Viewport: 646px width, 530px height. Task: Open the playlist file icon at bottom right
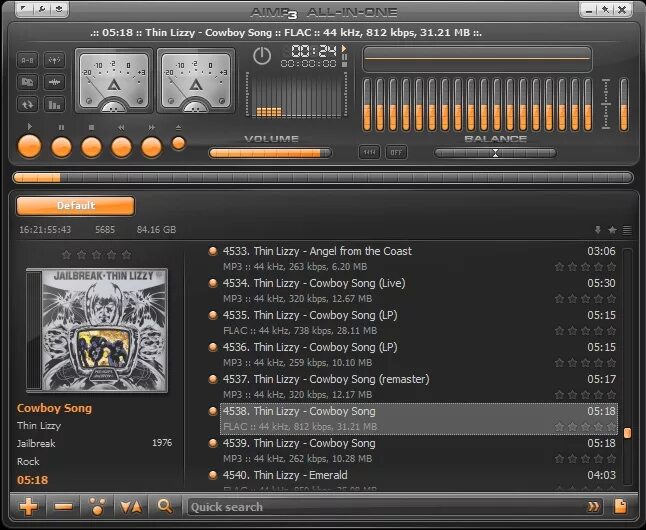[x=620, y=507]
